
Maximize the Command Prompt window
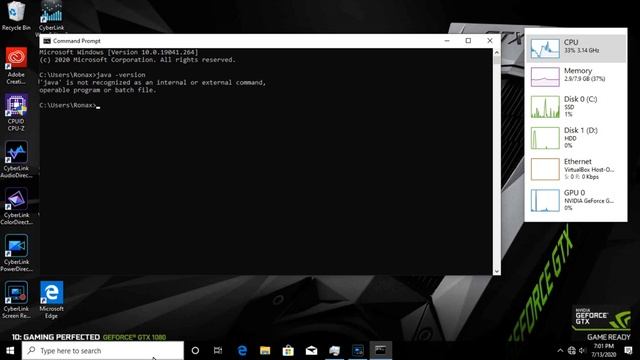tap(468, 41)
